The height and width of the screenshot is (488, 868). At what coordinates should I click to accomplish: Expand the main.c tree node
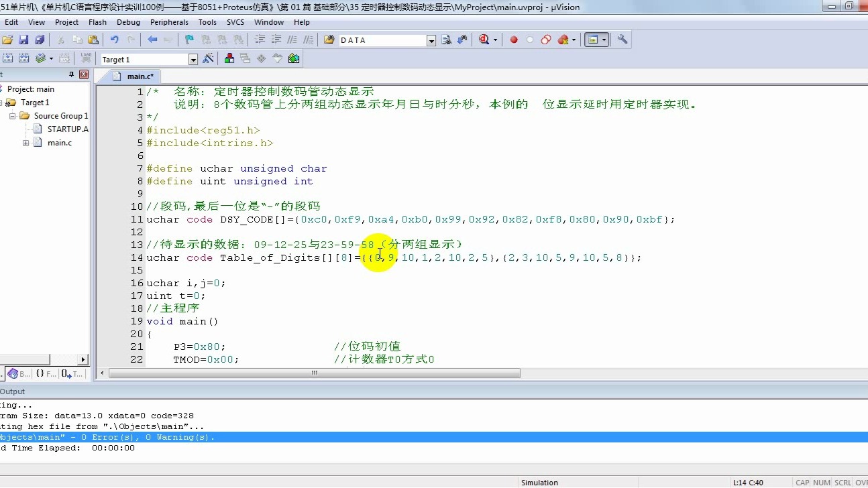coord(26,143)
